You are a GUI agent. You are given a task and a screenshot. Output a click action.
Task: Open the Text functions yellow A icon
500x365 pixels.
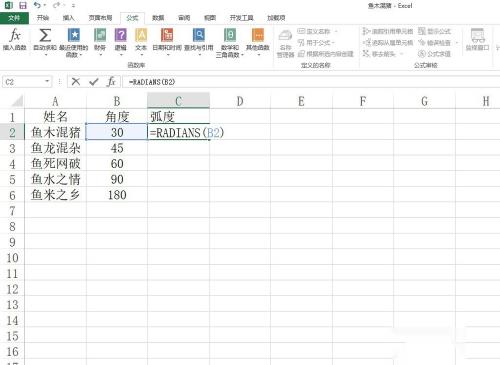pos(141,35)
